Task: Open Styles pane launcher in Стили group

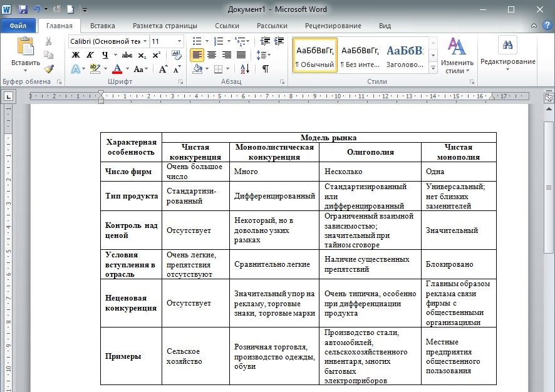Action: click(x=472, y=82)
